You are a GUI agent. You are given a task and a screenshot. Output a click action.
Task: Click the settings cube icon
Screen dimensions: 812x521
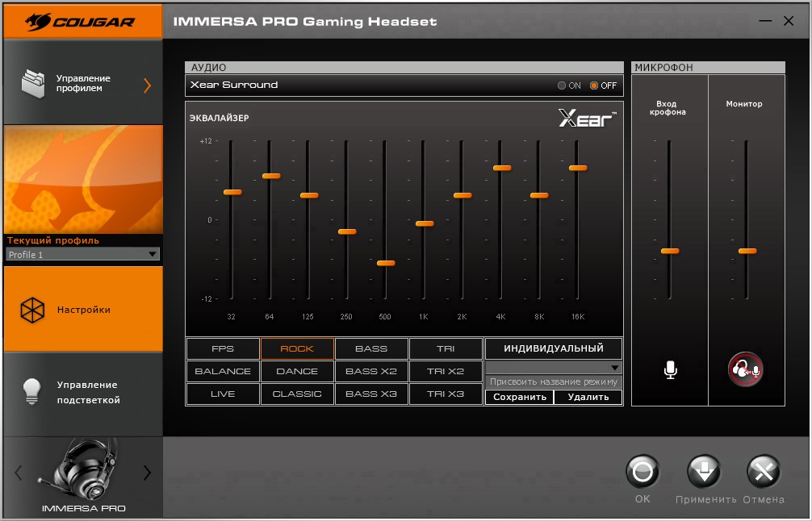coord(32,310)
